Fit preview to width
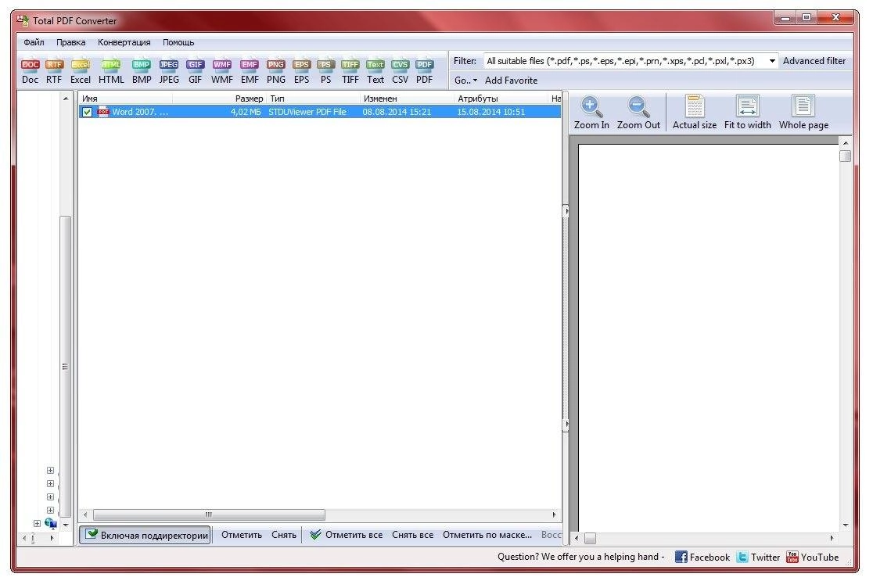Viewport: 873px width, 588px height. click(747, 113)
